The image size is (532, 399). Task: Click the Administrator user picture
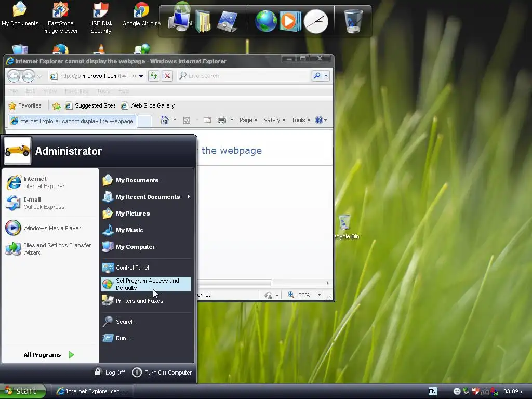18,151
